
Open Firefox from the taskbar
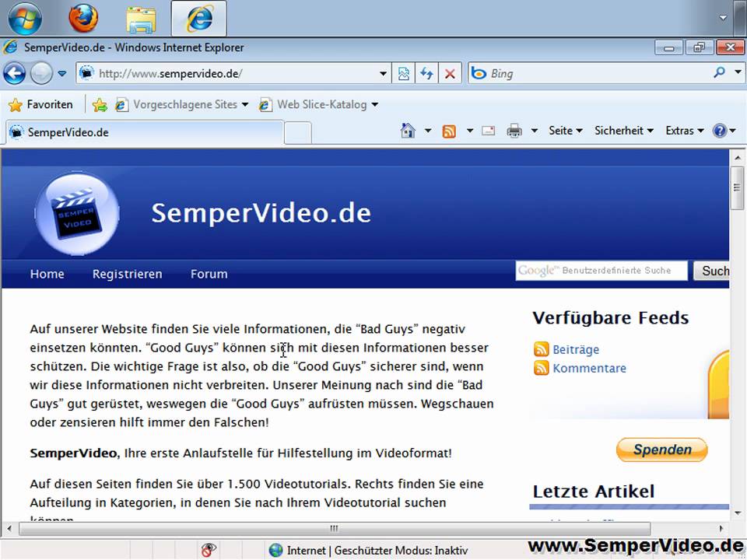(83, 18)
